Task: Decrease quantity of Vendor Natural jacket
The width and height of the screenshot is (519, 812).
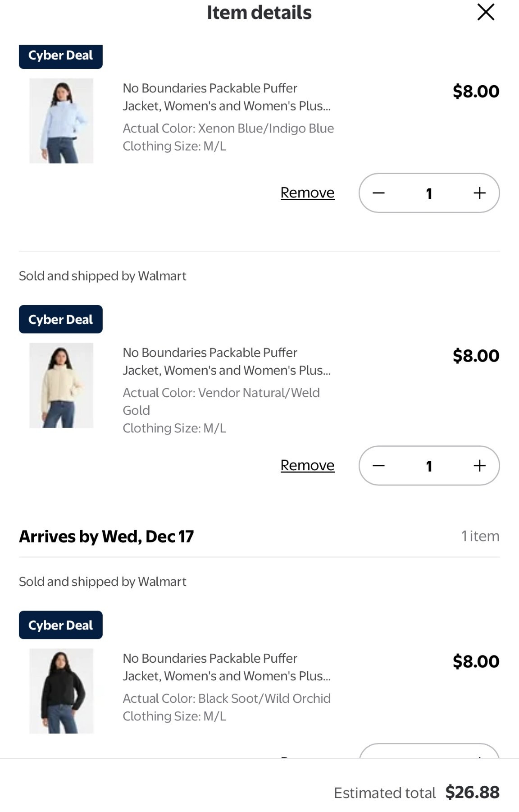Action: (x=378, y=466)
